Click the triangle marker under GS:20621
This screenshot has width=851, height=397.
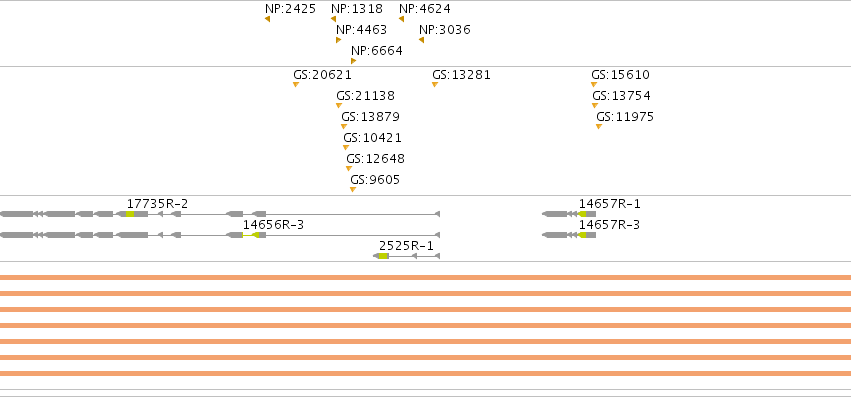[296, 84]
